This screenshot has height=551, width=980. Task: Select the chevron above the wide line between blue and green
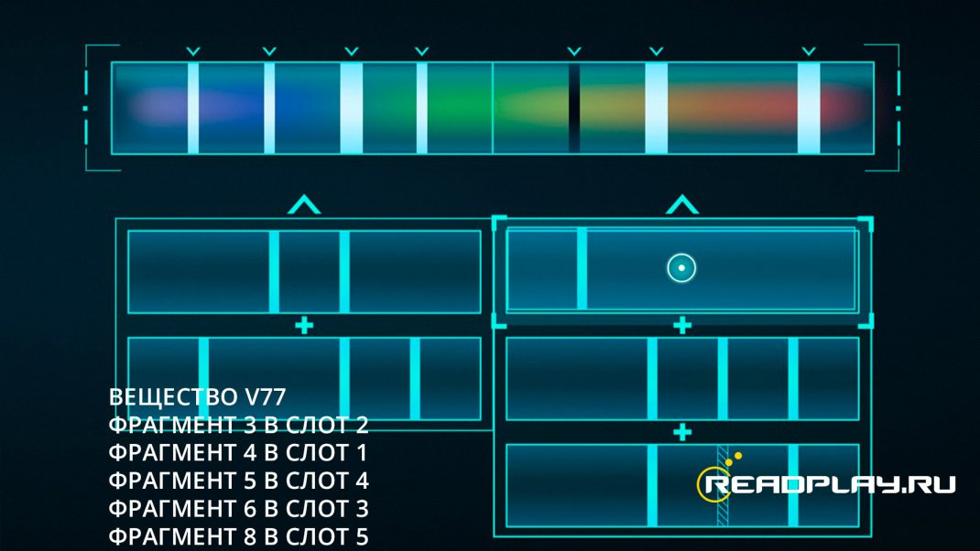[x=352, y=51]
